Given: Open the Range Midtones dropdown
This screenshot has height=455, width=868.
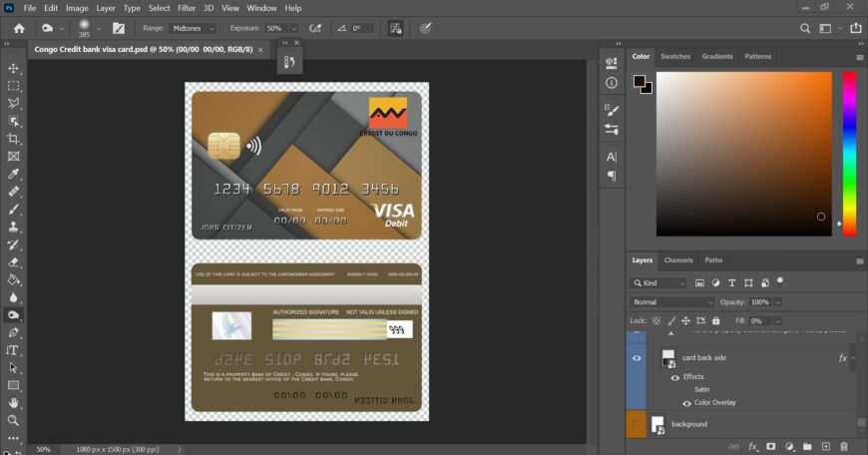Looking at the screenshot, I should tap(193, 28).
